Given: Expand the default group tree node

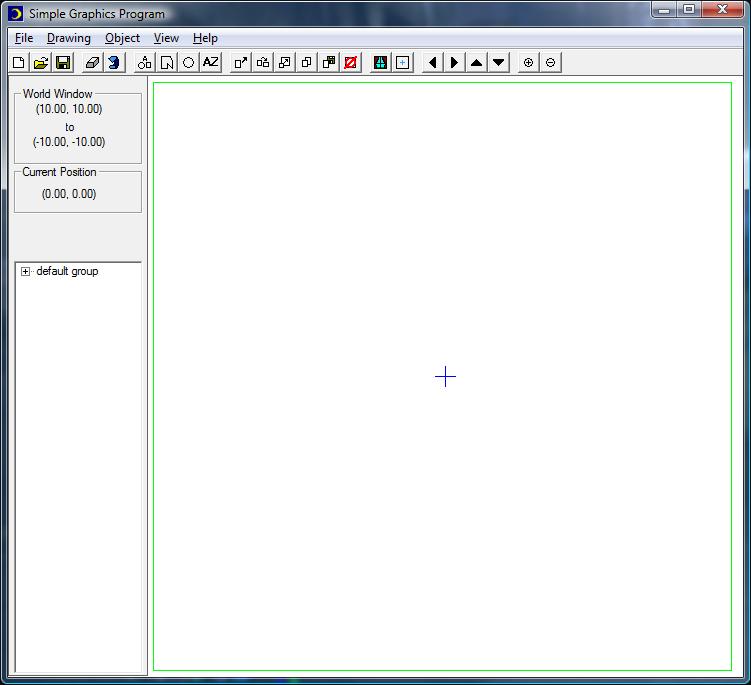Looking at the screenshot, I should 26,271.
